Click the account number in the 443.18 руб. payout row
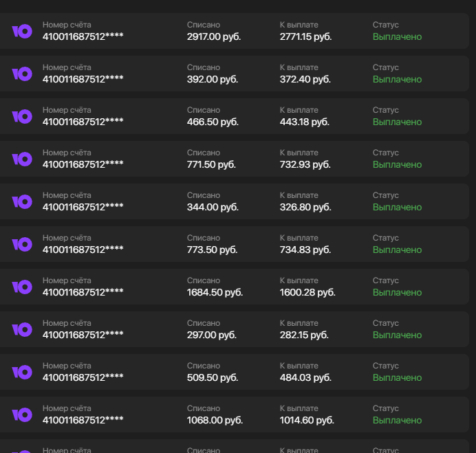476x453 pixels. click(83, 122)
